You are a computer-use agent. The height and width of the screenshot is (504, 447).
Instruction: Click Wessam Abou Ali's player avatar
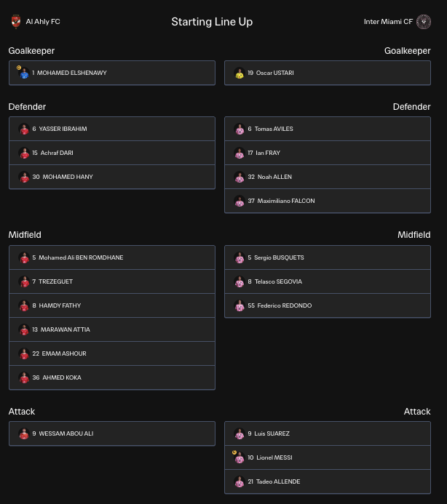pyautogui.click(x=24, y=433)
